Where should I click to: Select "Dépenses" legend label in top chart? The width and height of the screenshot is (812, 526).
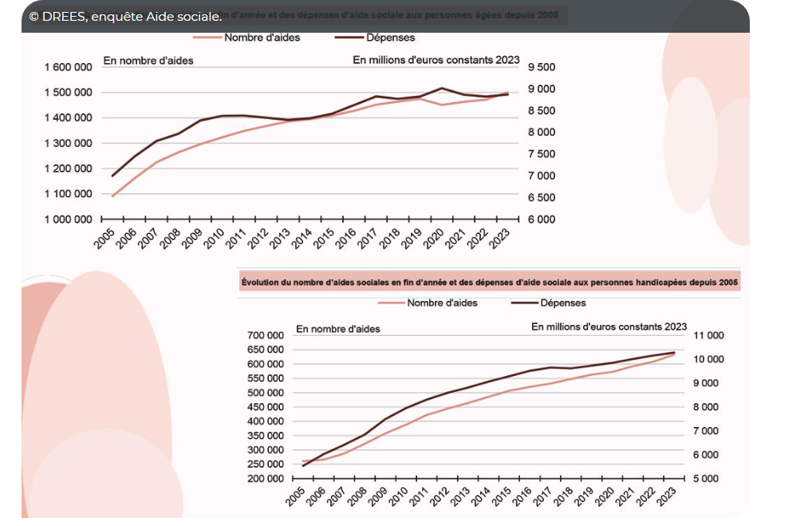point(390,38)
